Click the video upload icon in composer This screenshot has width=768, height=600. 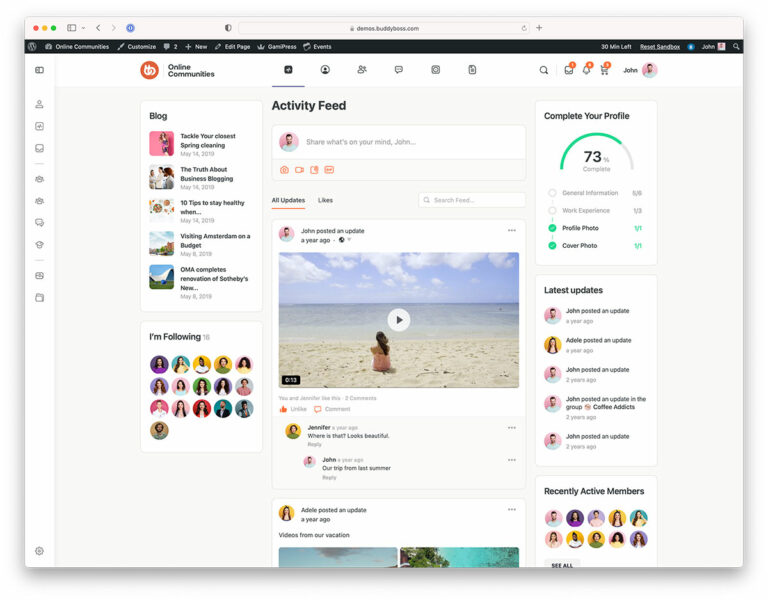tap(299, 170)
